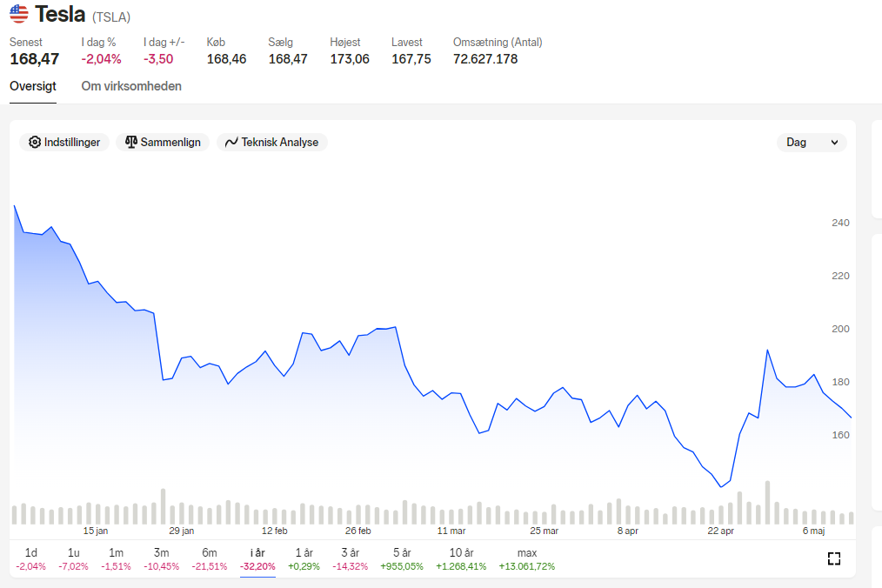Click the 29 jan date label

click(181, 531)
